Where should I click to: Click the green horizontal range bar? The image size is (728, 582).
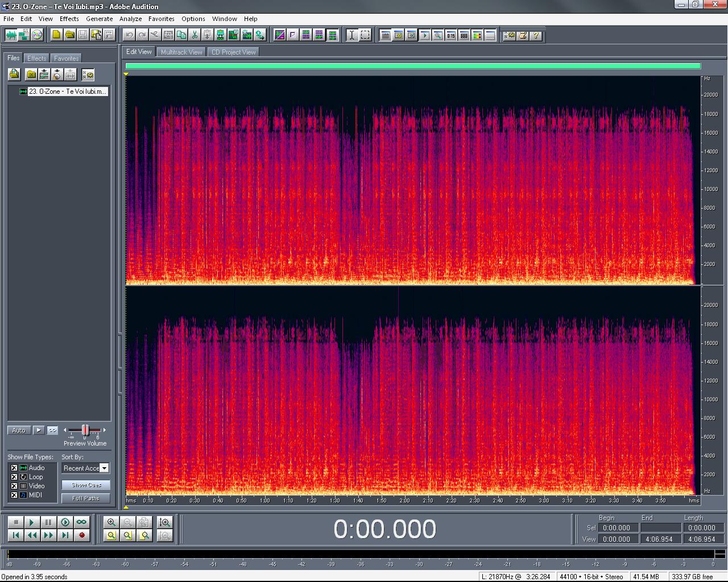pyautogui.click(x=413, y=66)
